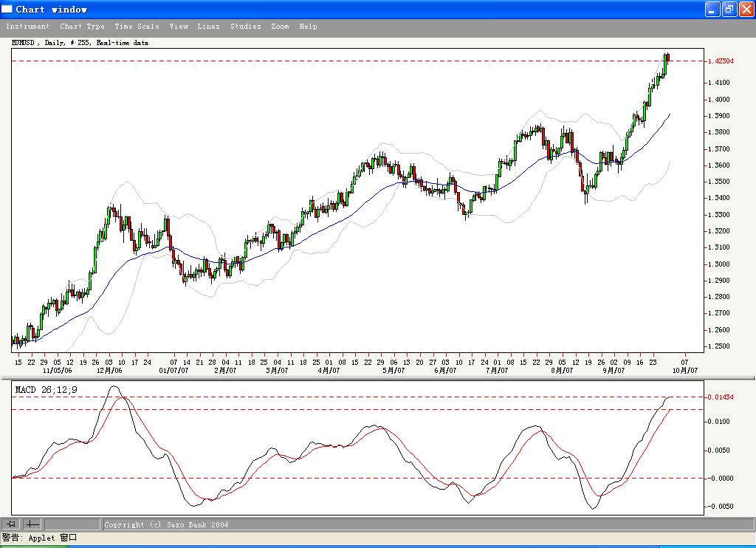This screenshot has height=548, width=756.
Task: Open the Time Scale menu
Action: pos(137,27)
